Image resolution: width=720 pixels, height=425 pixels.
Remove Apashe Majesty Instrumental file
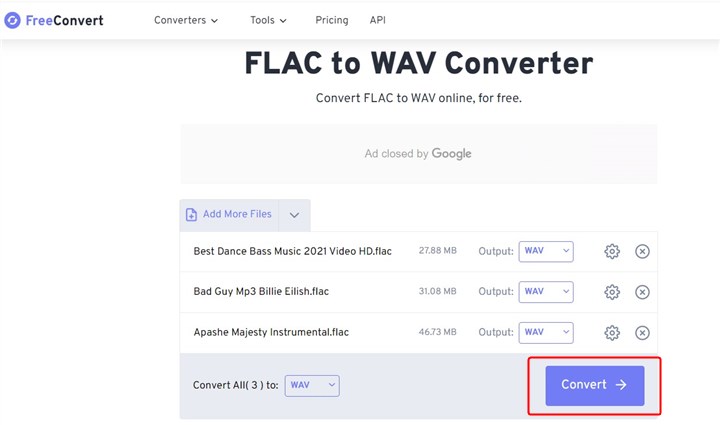pos(643,332)
